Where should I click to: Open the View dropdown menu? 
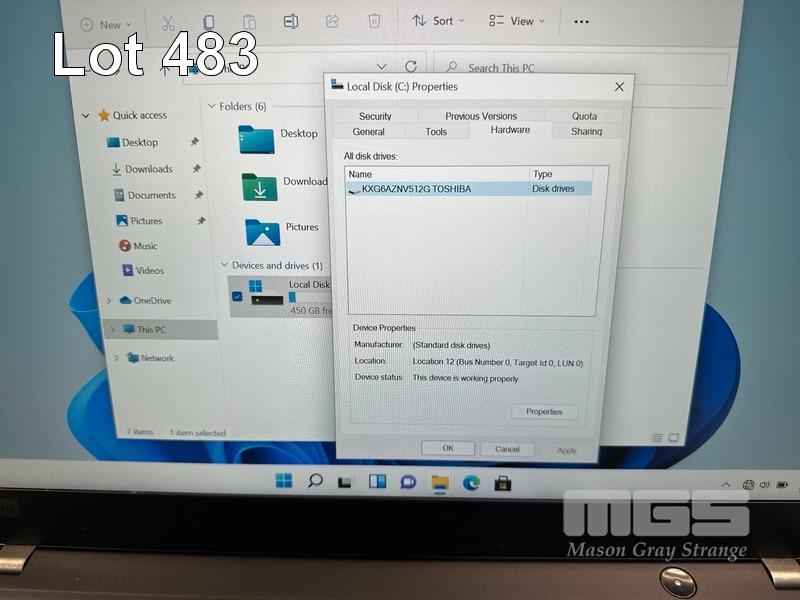coord(517,21)
